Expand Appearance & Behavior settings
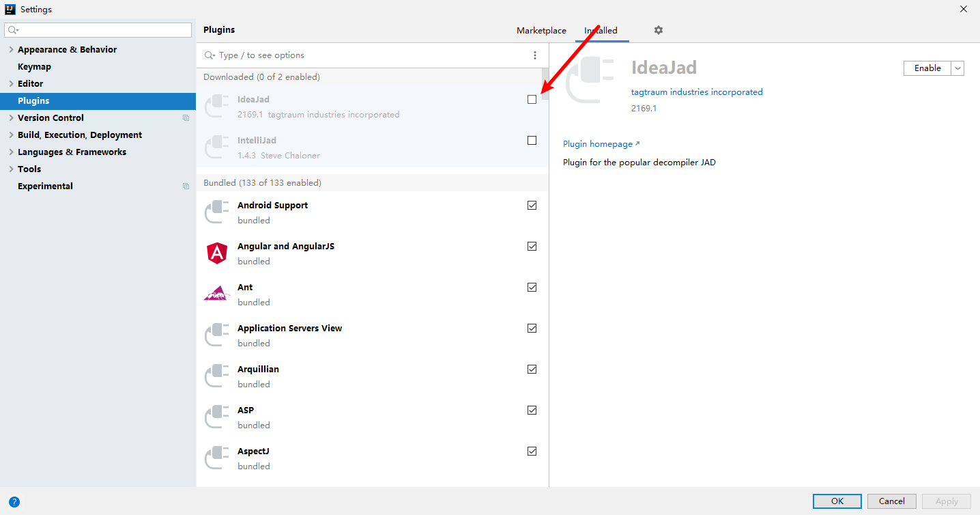The height and width of the screenshot is (515, 980). tap(11, 50)
